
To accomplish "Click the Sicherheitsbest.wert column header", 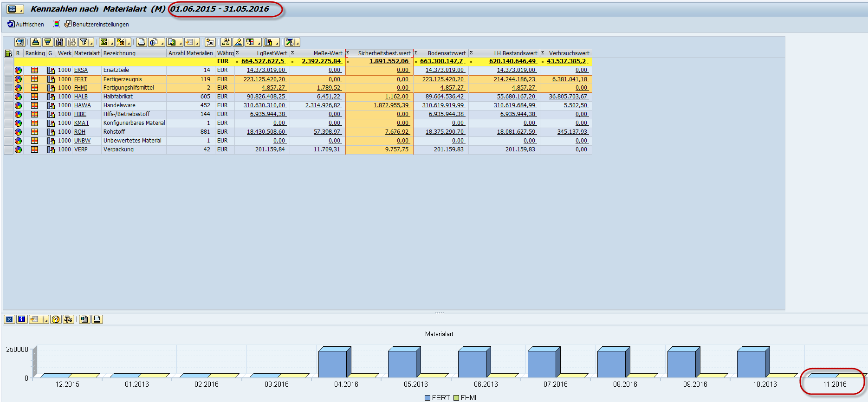I will click(x=384, y=53).
